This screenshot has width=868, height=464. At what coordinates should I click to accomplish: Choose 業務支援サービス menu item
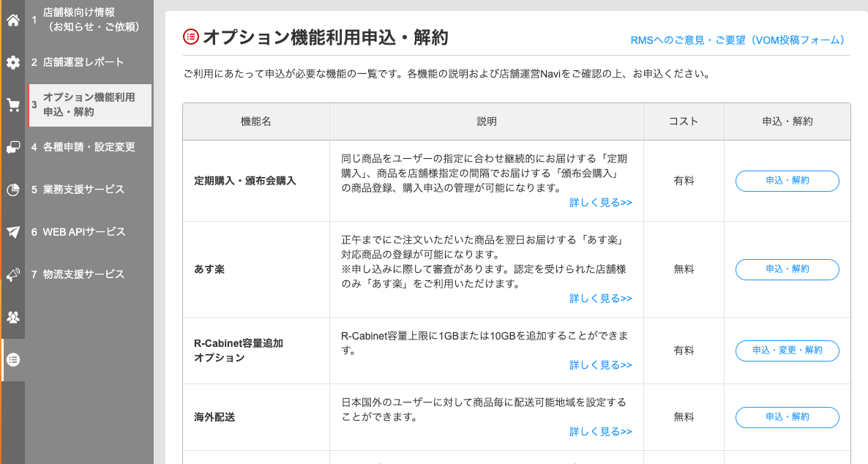pyautogui.click(x=90, y=190)
